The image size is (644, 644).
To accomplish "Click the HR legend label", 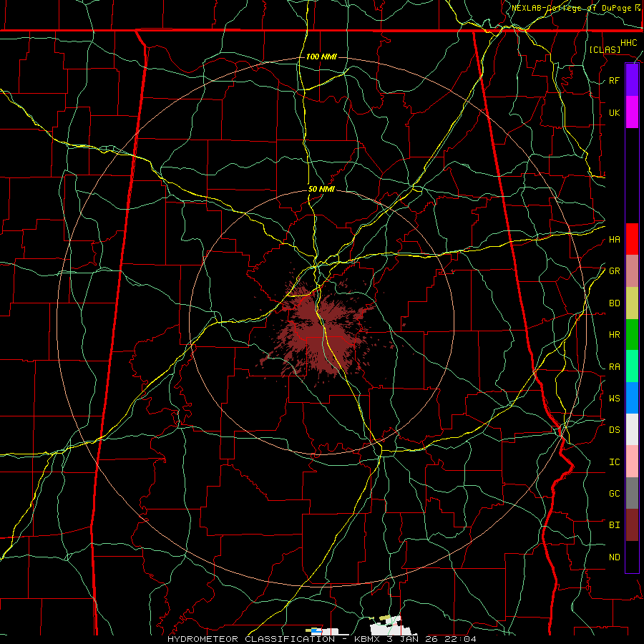I will coord(614,335).
